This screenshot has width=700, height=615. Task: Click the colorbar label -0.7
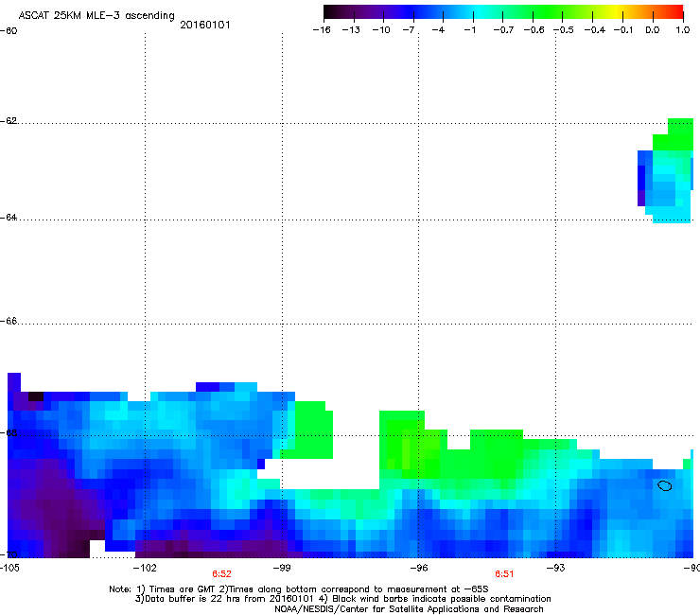(x=503, y=30)
